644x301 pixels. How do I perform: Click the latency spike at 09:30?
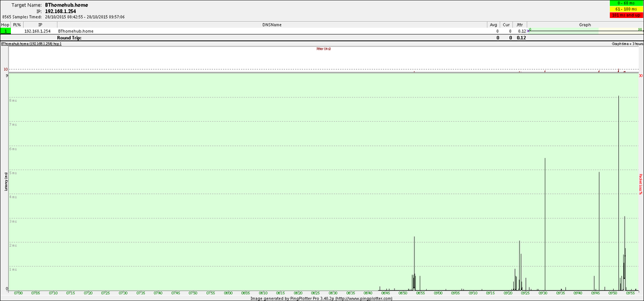point(545,224)
